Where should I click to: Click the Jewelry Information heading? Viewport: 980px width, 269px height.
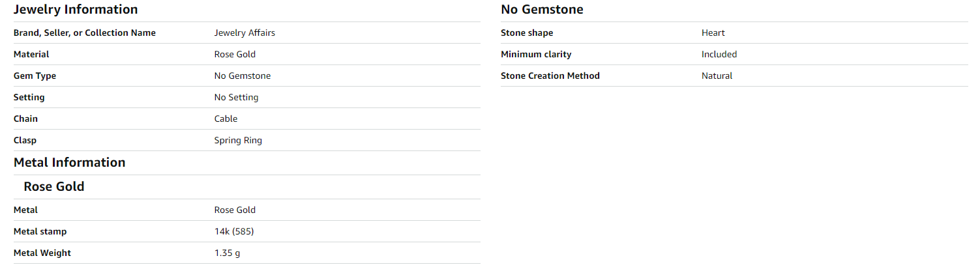click(x=76, y=10)
